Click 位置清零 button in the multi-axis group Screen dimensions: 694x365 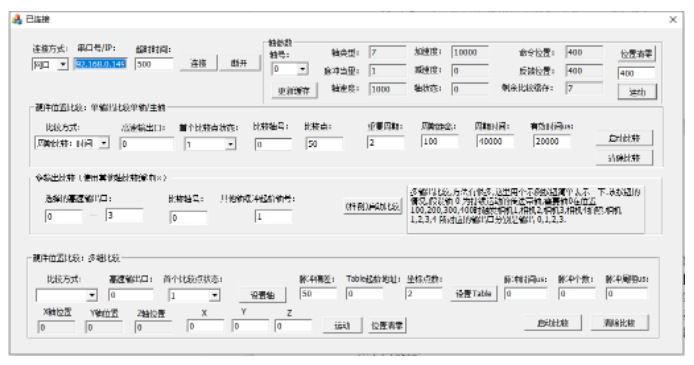tap(387, 326)
